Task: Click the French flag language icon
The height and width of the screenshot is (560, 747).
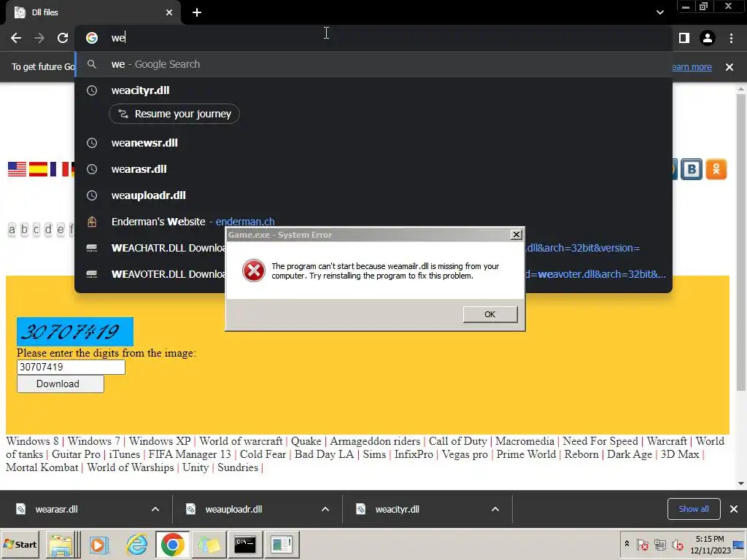Action: (x=59, y=169)
